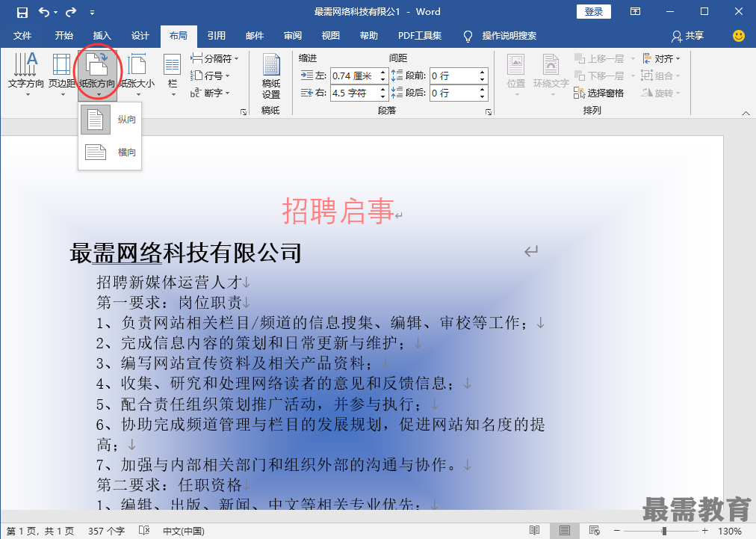Click the 纸张方向 orientation button
Viewport: 756px width, 539px height.
(x=97, y=74)
